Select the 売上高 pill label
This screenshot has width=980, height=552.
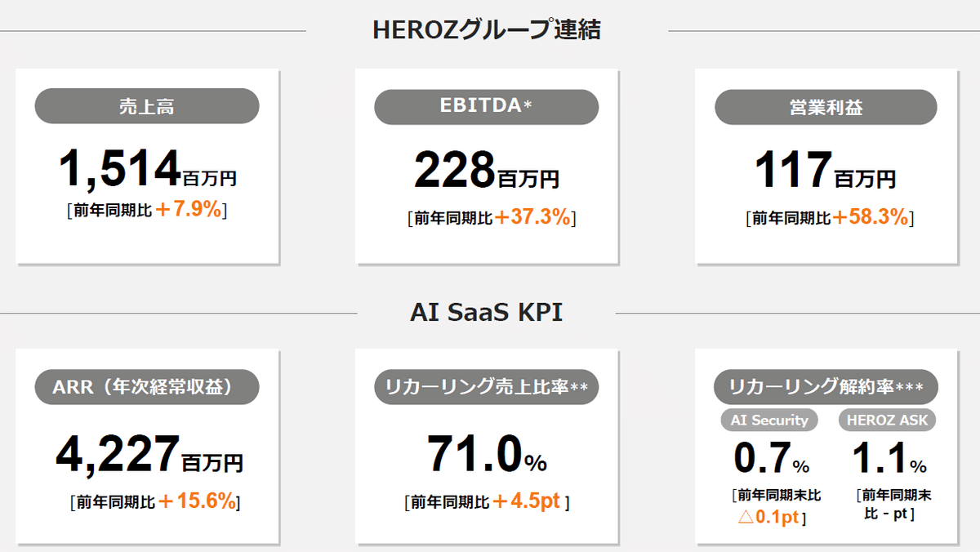tap(147, 106)
